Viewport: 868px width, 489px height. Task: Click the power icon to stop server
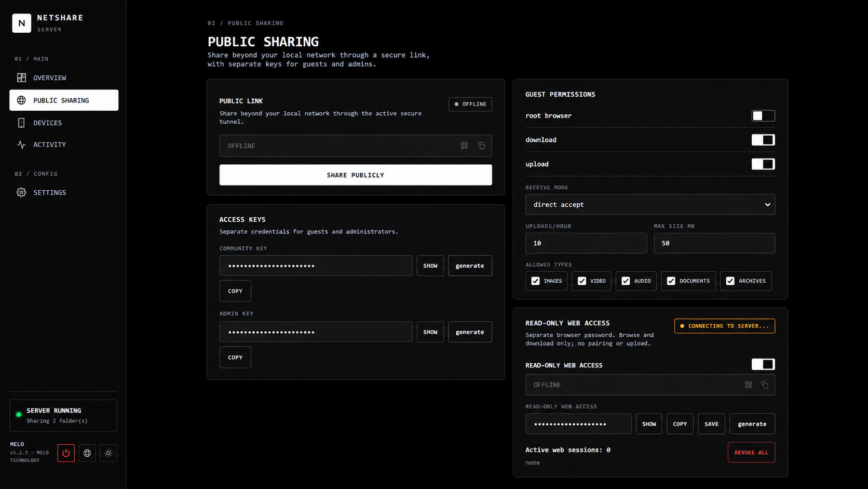(x=66, y=453)
